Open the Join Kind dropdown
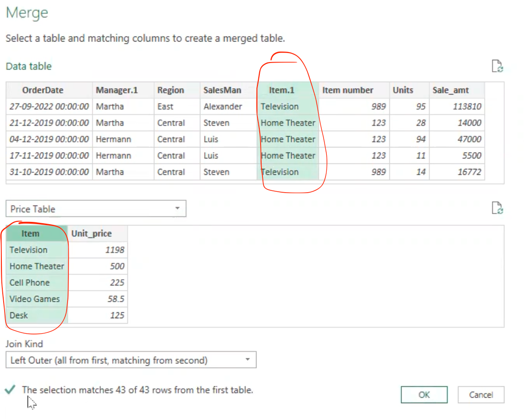Screen dimensions: 524x420 click(249, 360)
